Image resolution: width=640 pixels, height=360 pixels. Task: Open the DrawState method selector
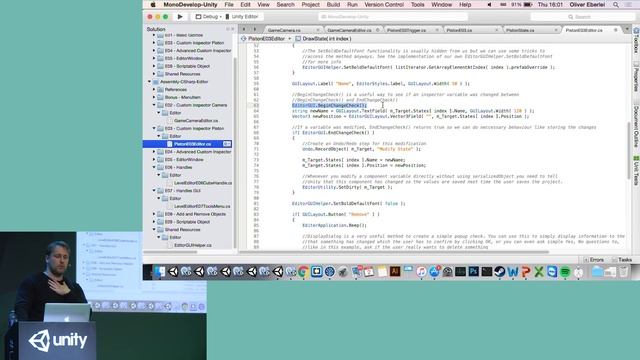point(323,39)
